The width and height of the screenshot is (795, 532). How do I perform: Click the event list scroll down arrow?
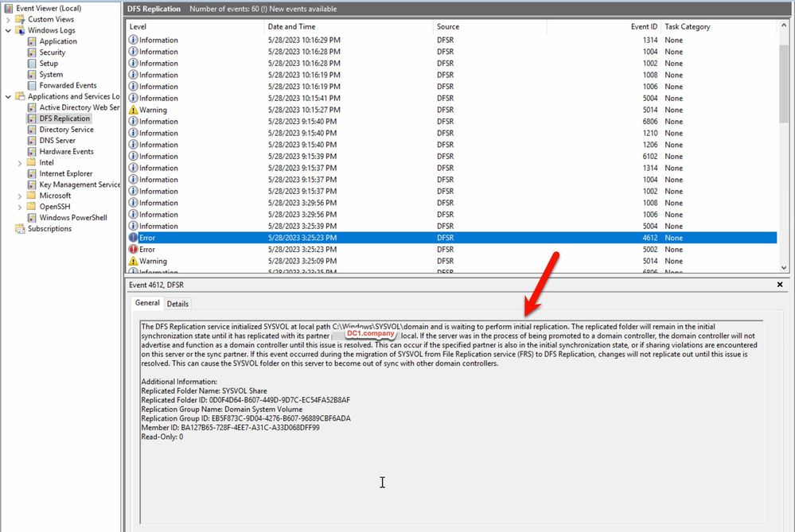tap(784, 267)
